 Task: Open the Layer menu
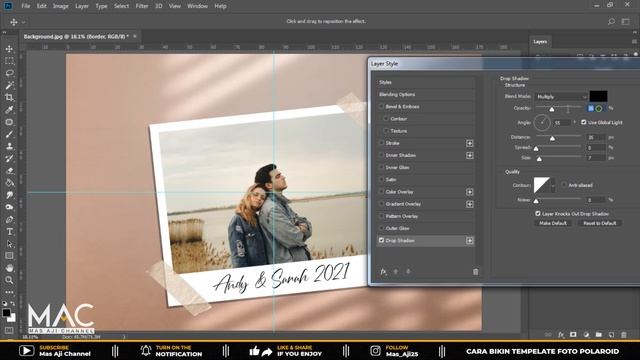pos(82,6)
